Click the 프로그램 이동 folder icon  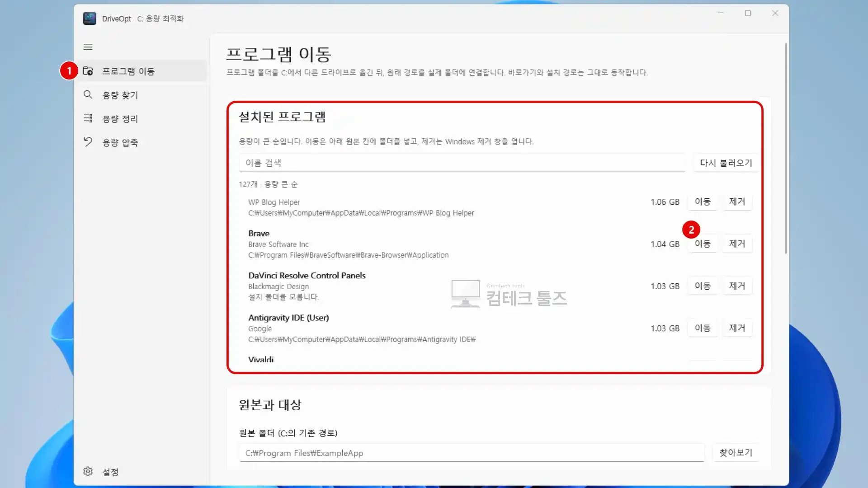pos(88,71)
